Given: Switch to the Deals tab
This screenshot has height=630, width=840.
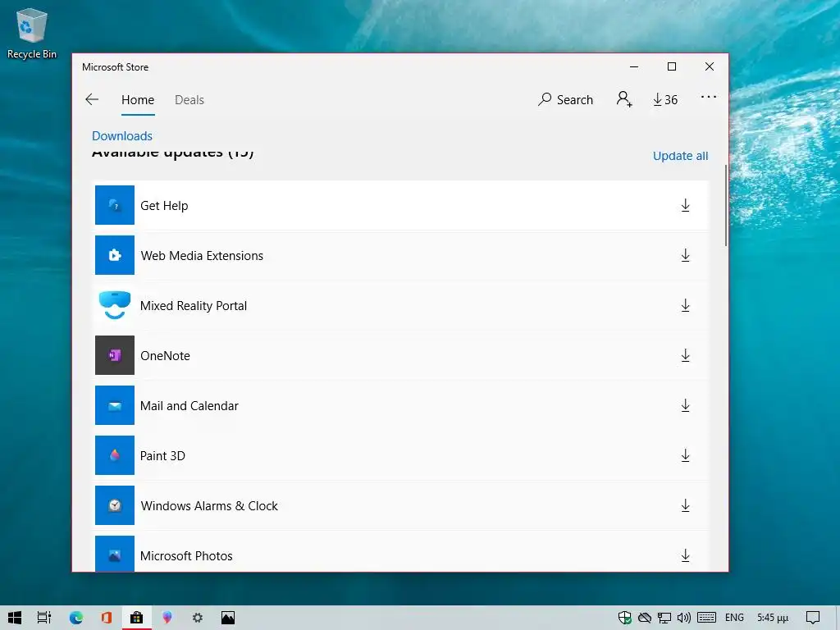Looking at the screenshot, I should pyautogui.click(x=189, y=100).
